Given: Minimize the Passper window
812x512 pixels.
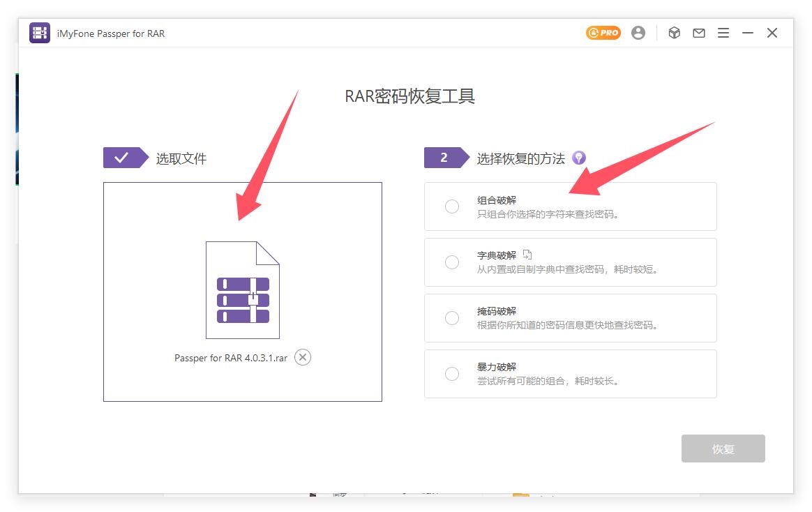Looking at the screenshot, I should (x=748, y=33).
